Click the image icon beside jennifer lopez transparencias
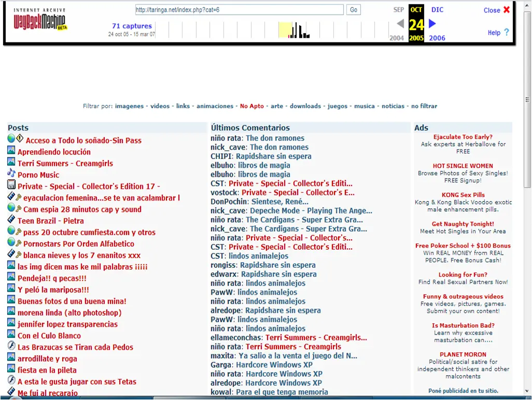 tap(11, 322)
